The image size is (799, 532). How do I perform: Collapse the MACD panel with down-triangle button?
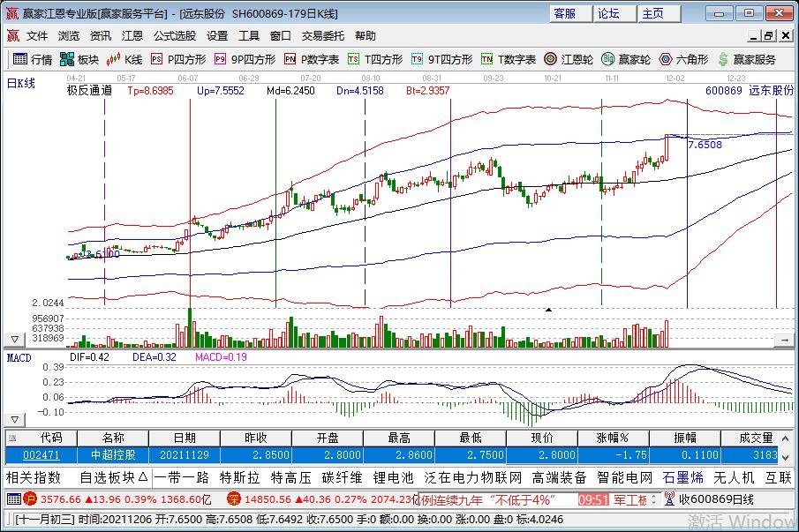(x=14, y=420)
